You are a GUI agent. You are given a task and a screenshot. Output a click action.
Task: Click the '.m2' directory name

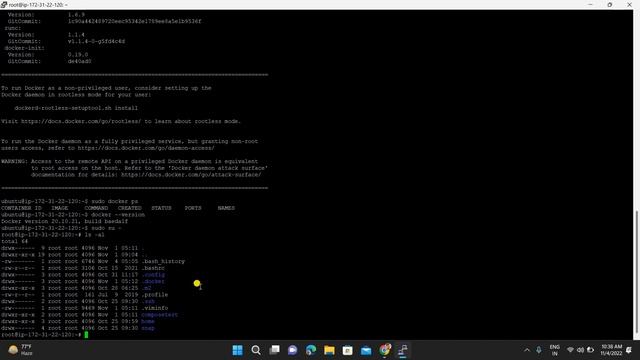click(147, 288)
